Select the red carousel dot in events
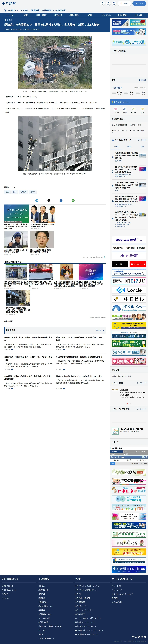This screenshot has width=148, height=644. [x=127, y=404]
